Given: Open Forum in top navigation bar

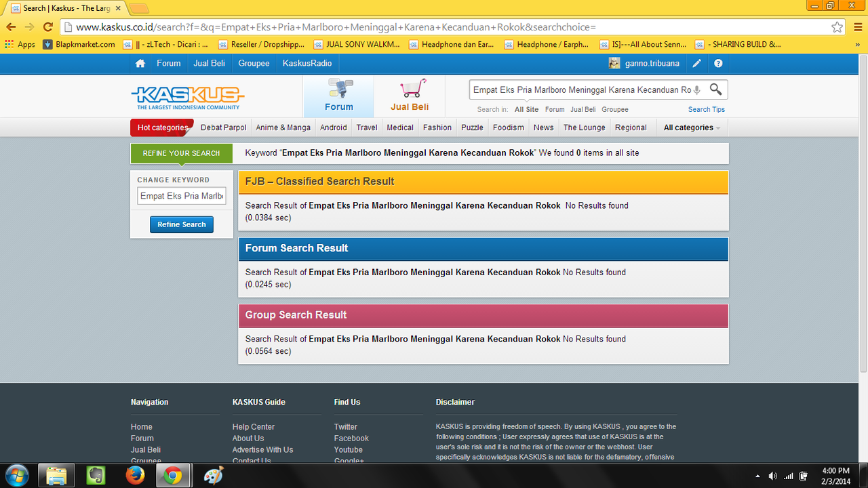Looking at the screenshot, I should coord(169,63).
